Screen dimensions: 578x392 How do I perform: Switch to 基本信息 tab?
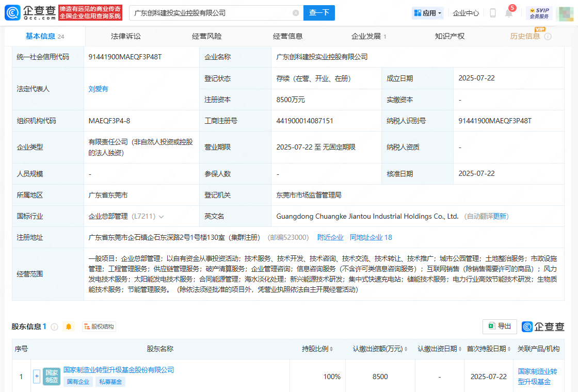click(x=44, y=36)
